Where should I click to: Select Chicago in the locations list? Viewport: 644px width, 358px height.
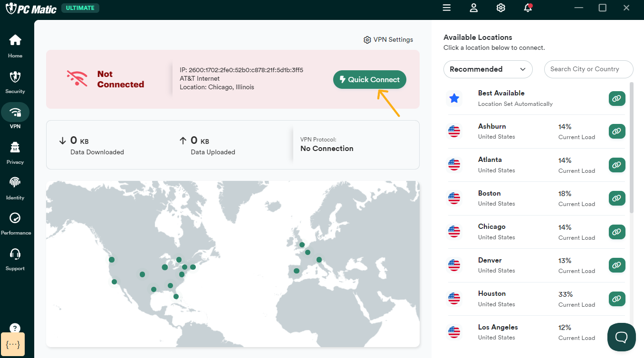coord(491,231)
